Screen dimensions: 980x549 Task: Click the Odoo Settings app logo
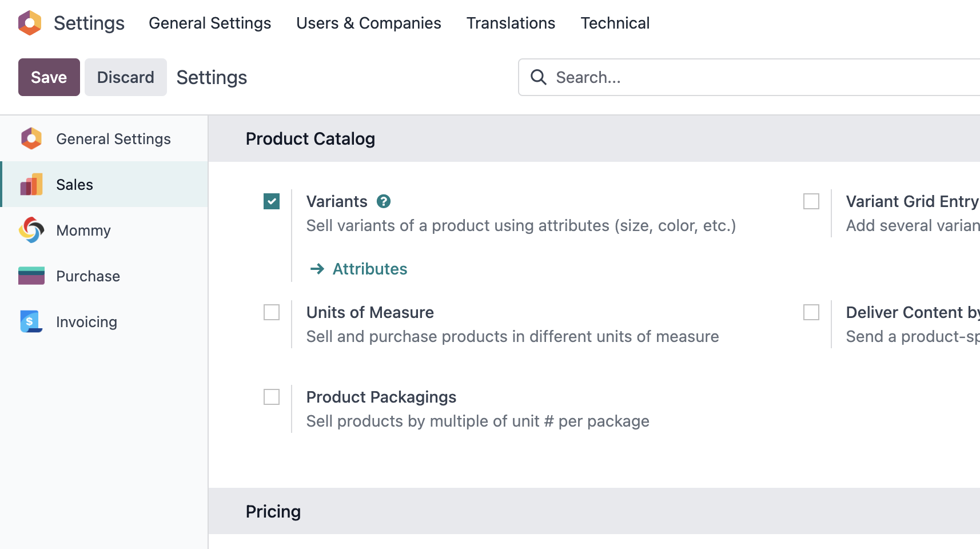pyautogui.click(x=30, y=23)
